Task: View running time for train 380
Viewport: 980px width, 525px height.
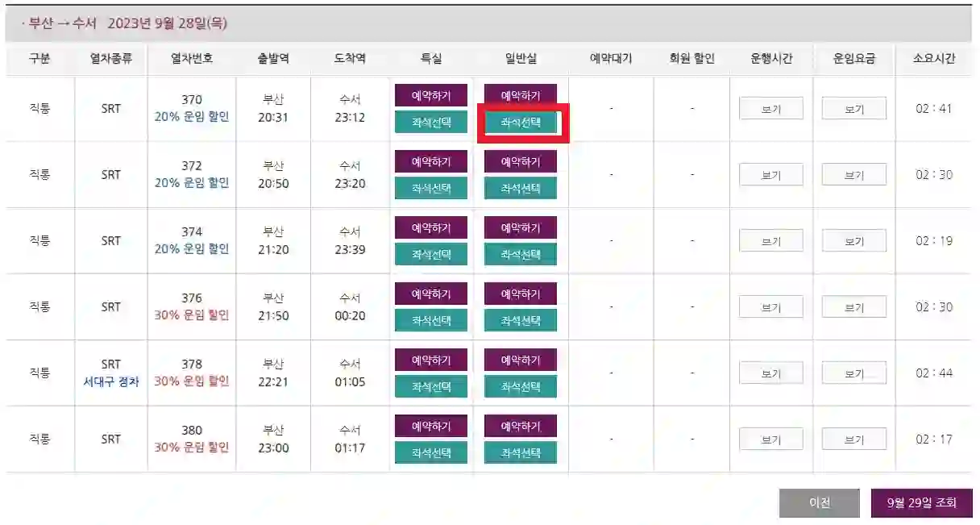Action: 770,439
